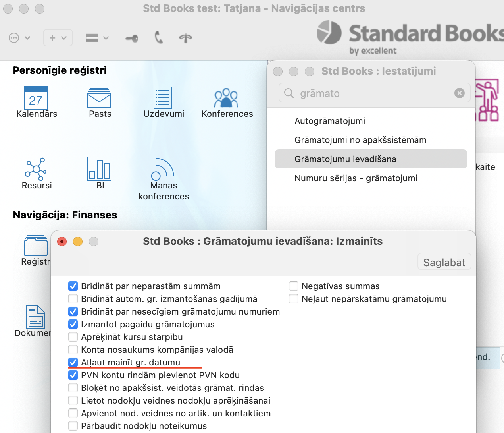Disable Atļaut mainīt gr. datumu checkbox

[x=73, y=362]
